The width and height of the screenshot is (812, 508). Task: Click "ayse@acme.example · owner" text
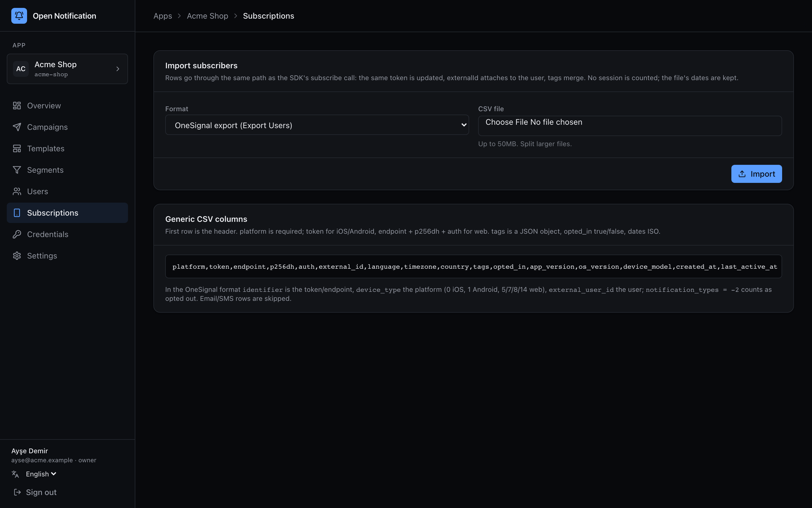click(x=54, y=460)
